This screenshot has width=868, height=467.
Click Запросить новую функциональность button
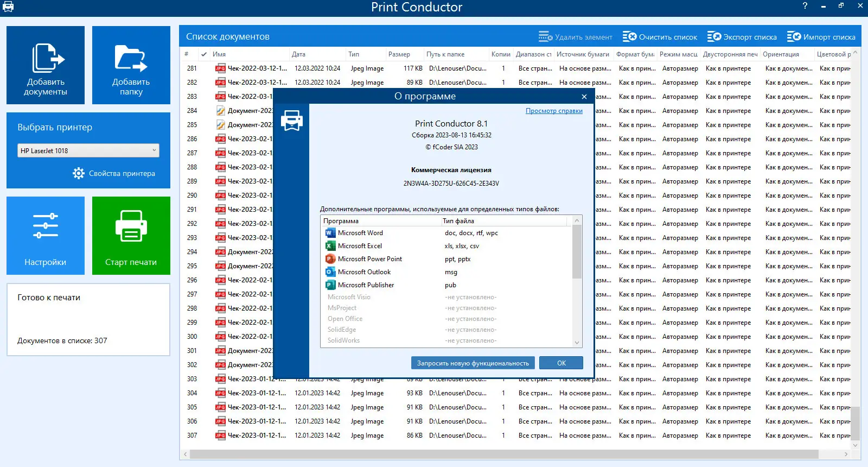(473, 363)
